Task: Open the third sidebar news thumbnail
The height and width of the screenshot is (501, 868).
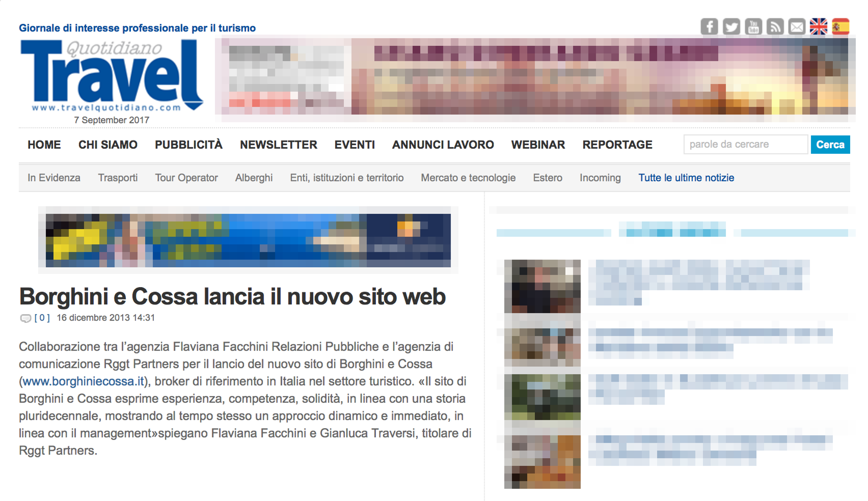Action: coord(542,397)
